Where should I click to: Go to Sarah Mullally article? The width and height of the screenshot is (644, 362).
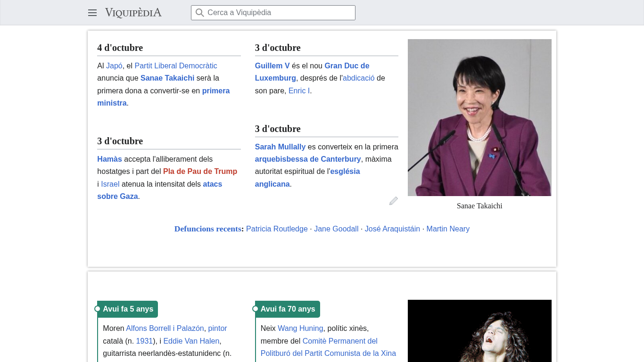pos(280,147)
